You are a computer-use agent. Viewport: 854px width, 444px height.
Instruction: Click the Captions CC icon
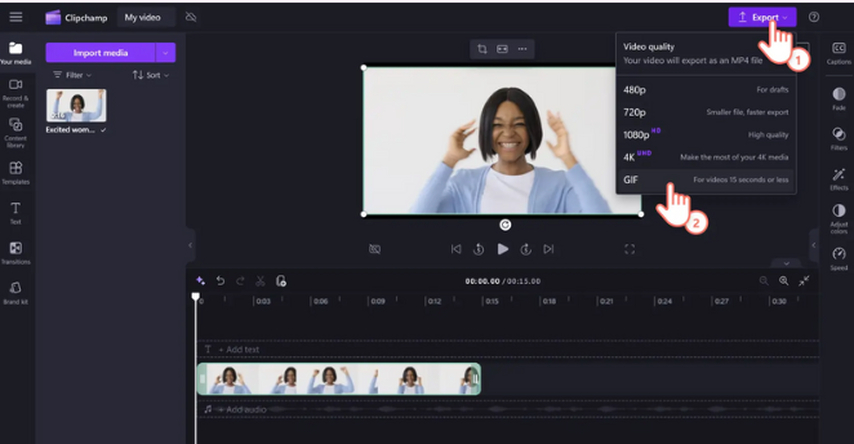(x=838, y=52)
